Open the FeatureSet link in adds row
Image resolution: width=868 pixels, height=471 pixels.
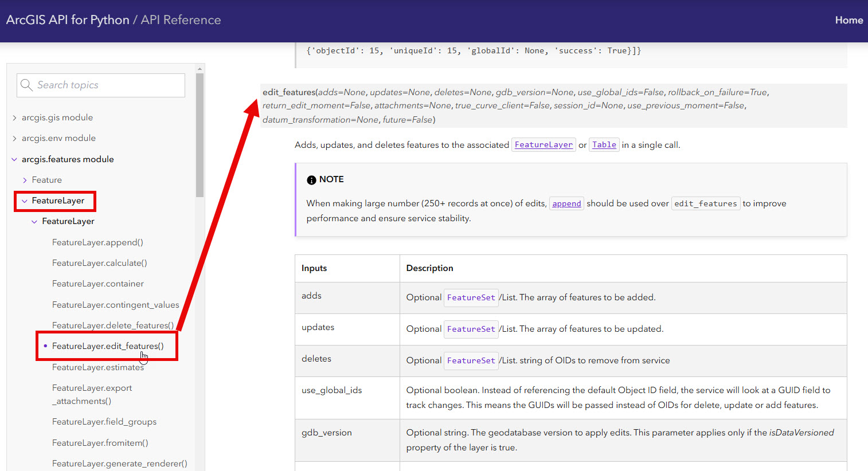tap(471, 297)
